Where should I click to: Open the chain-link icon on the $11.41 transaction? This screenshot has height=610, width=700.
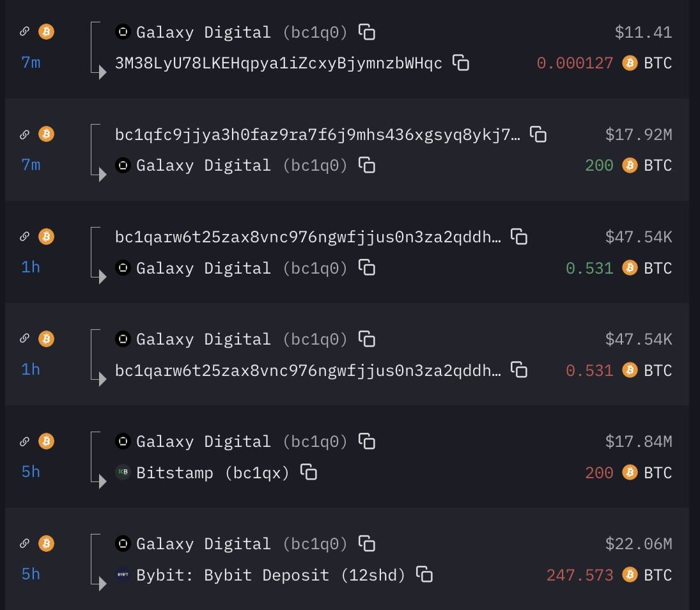click(25, 31)
